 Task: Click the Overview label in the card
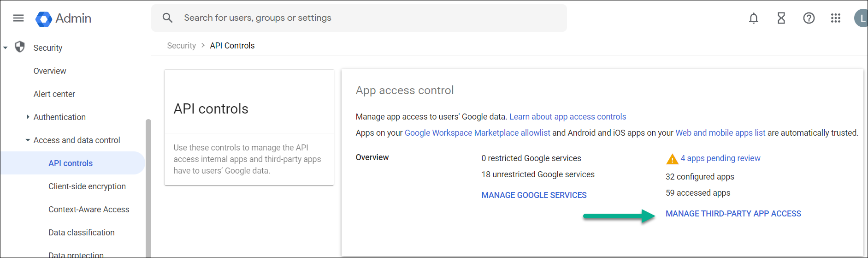[372, 157]
